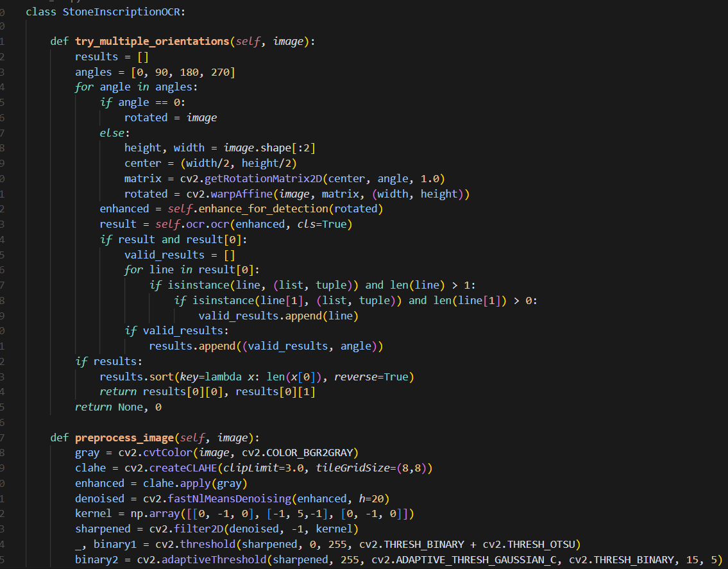Click the 'valid_results.append(line)' statement
The width and height of the screenshot is (728, 569).
point(278,316)
